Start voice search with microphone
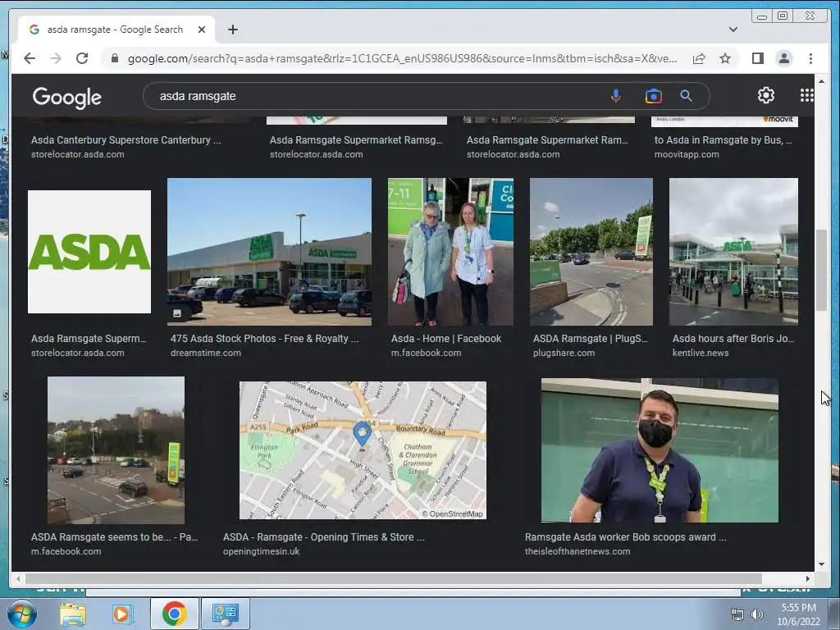840x630 pixels. 615,96
